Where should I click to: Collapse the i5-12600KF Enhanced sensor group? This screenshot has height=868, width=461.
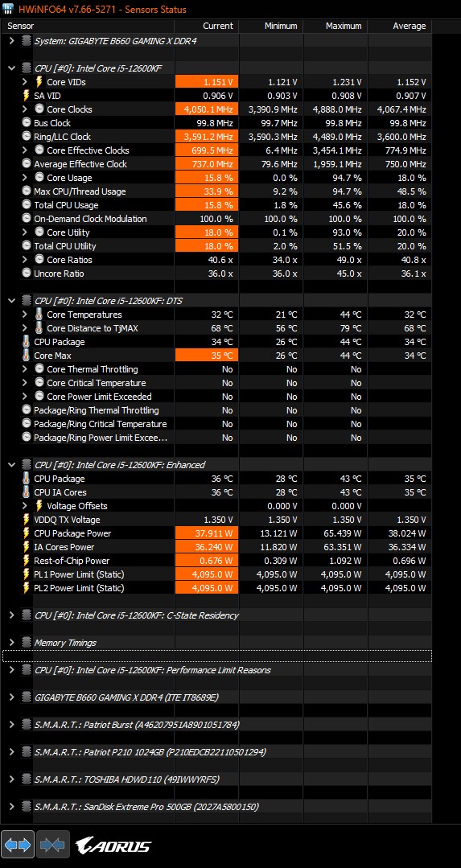click(11, 465)
